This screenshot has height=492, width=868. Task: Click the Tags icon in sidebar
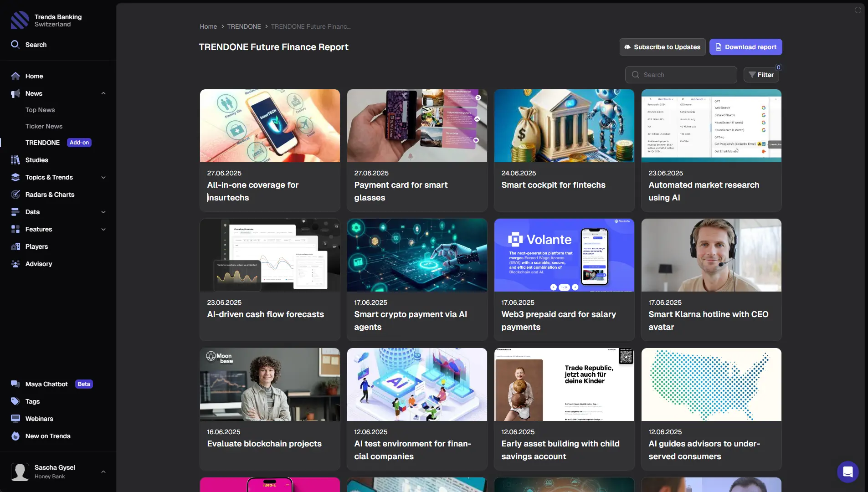click(15, 401)
